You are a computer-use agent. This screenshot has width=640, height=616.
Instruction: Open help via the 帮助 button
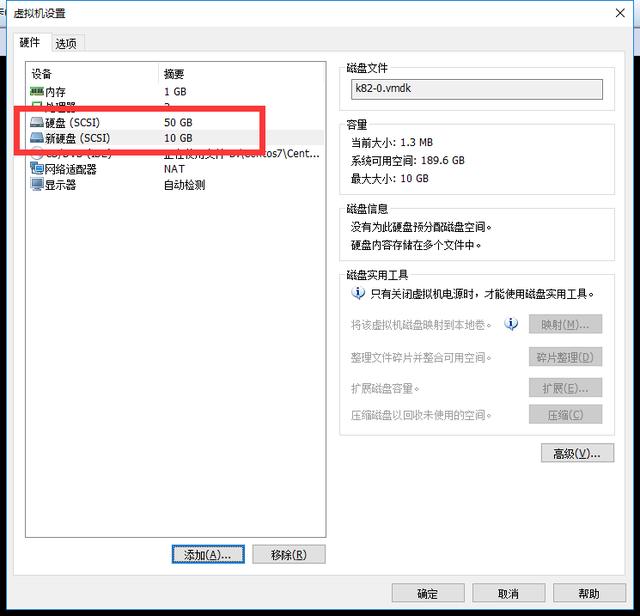[589, 593]
